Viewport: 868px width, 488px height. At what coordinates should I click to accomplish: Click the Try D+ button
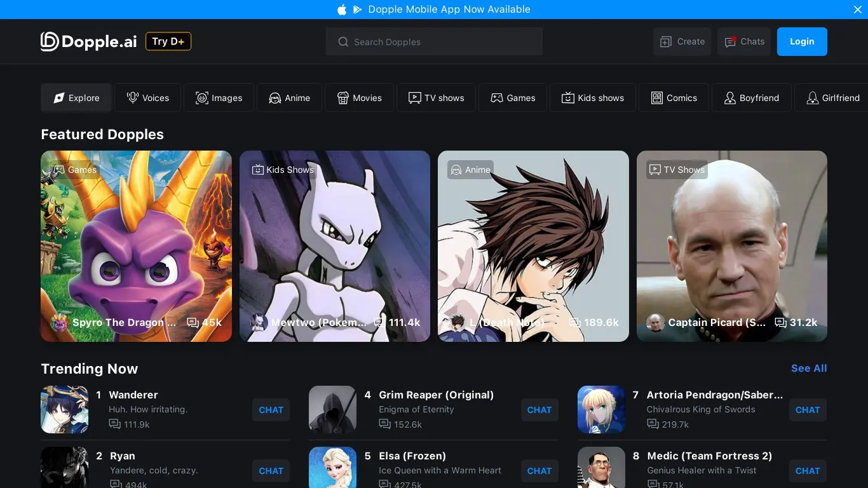(168, 41)
